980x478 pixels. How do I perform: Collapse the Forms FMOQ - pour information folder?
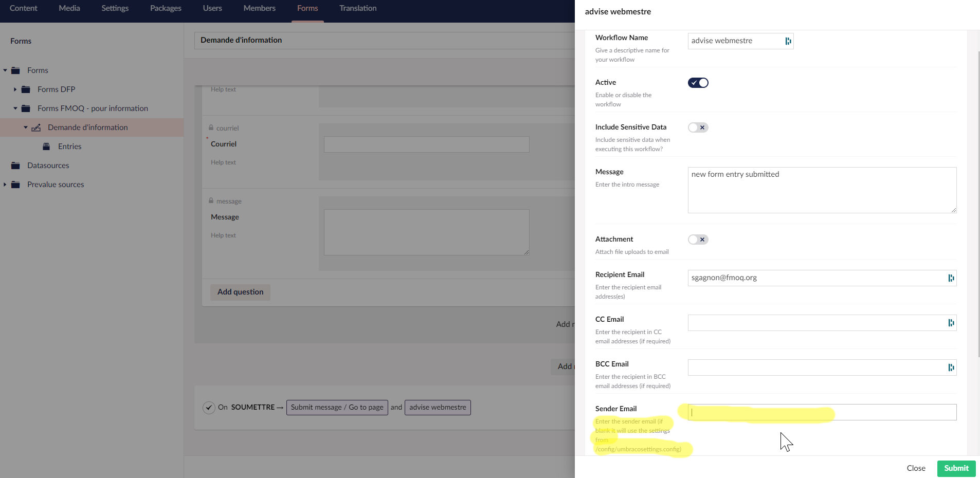(14, 108)
